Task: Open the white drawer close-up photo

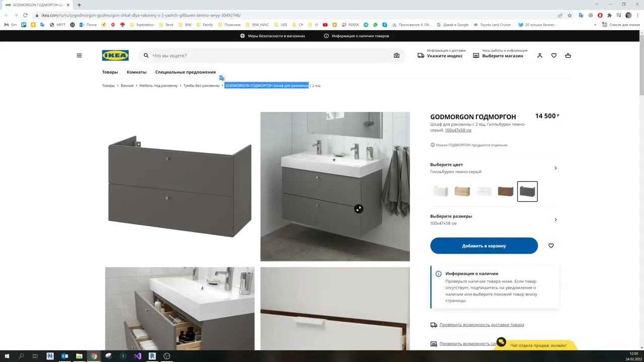Action: click(335, 308)
